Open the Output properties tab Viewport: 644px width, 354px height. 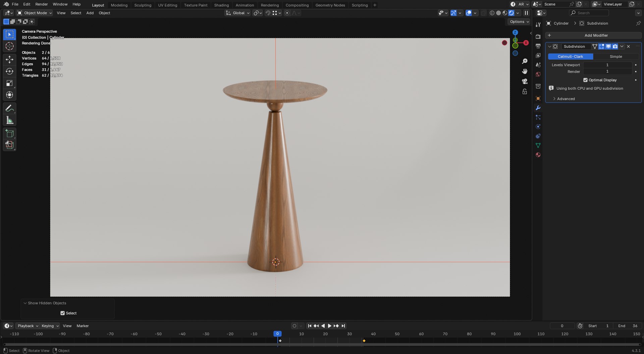tap(538, 46)
